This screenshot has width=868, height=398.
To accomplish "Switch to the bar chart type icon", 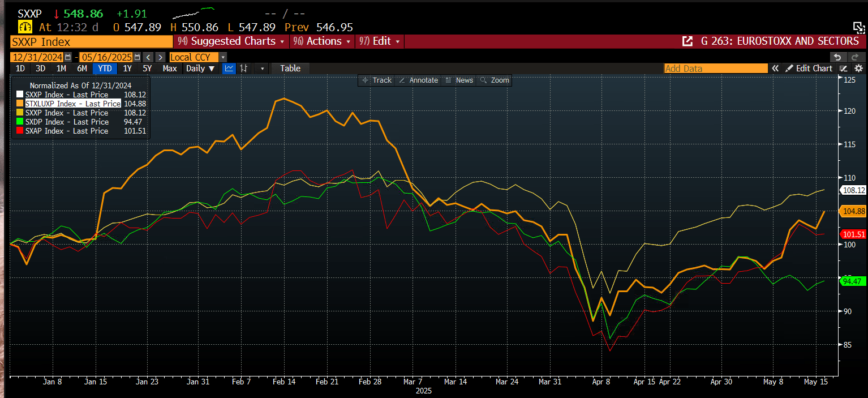I will [x=244, y=69].
